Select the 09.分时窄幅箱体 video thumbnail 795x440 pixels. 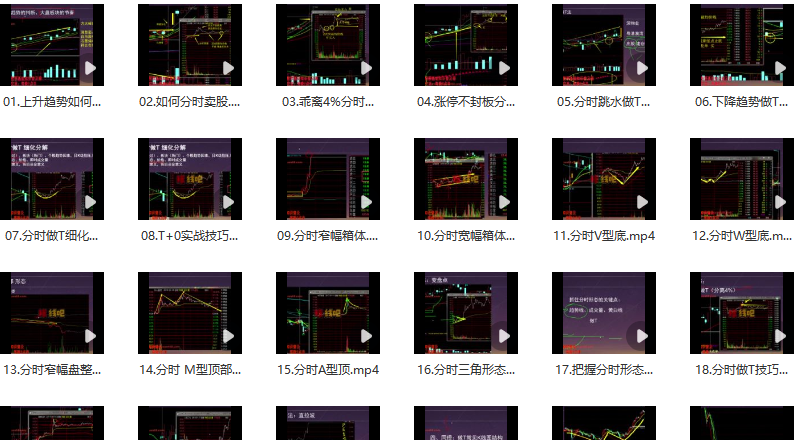pos(328,179)
